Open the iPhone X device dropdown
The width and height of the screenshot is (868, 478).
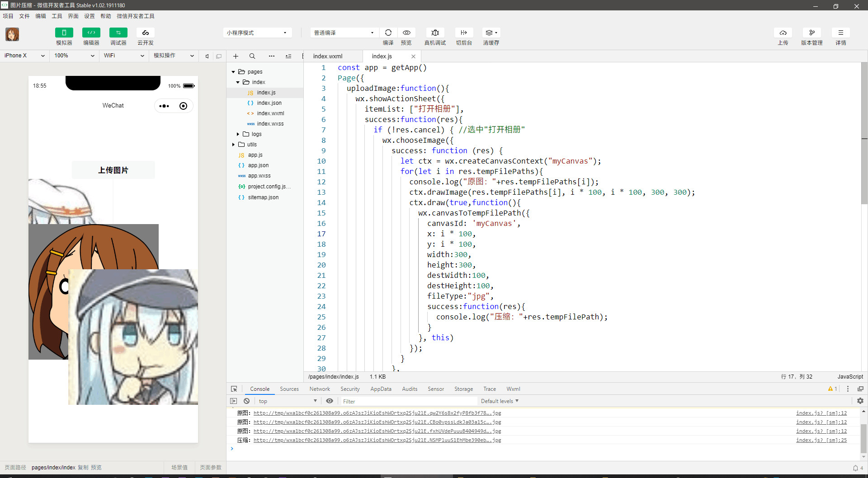point(24,56)
